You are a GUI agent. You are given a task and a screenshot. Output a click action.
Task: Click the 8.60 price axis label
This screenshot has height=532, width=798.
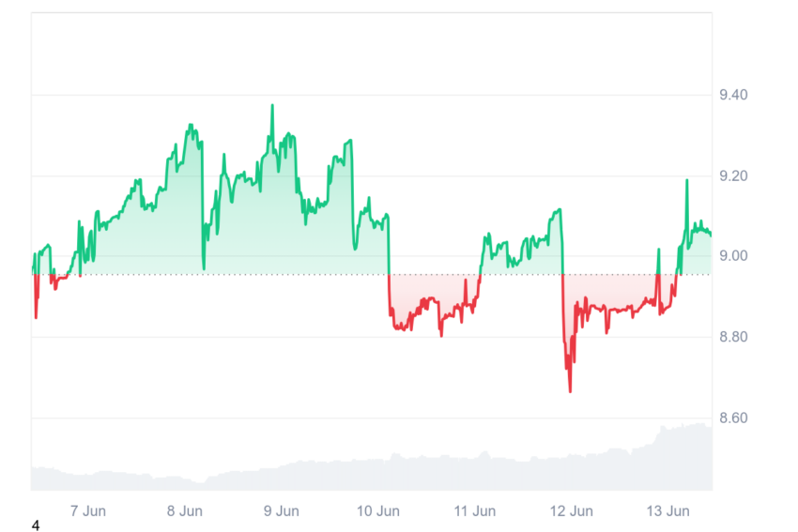733,418
